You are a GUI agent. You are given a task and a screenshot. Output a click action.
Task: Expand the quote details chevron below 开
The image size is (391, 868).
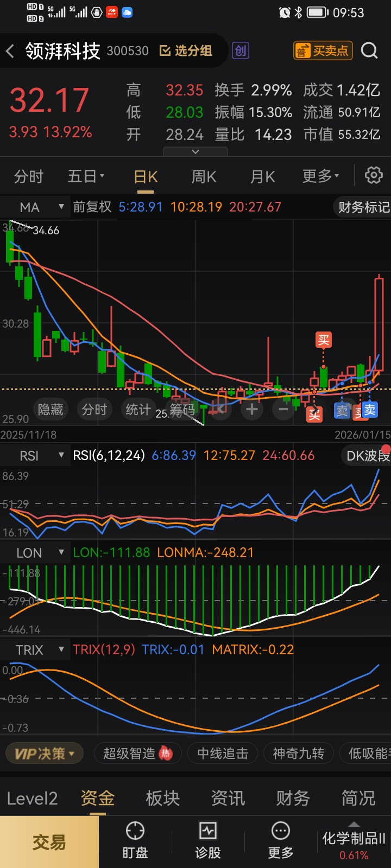pyautogui.click(x=196, y=151)
